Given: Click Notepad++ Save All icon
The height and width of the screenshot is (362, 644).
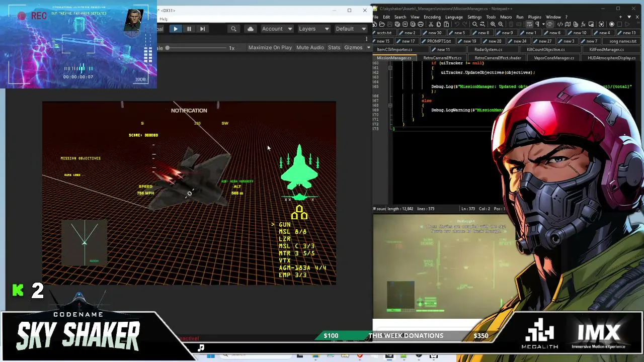Looking at the screenshot, I should (x=397, y=24).
